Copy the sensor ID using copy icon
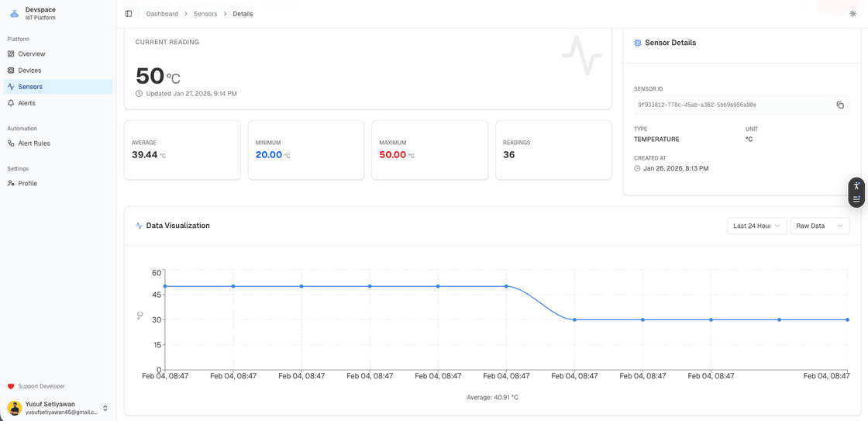Screen dimensions: 868x421 [840, 105]
